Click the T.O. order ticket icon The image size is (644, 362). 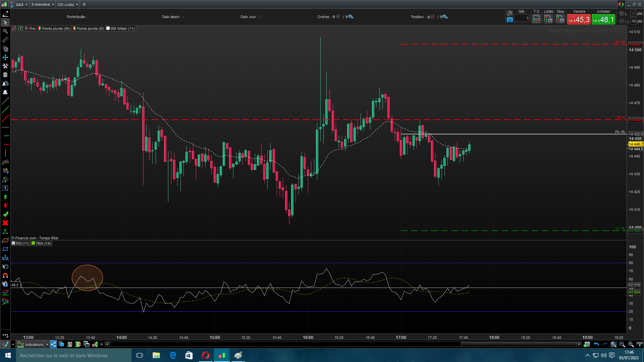[x=536, y=19]
